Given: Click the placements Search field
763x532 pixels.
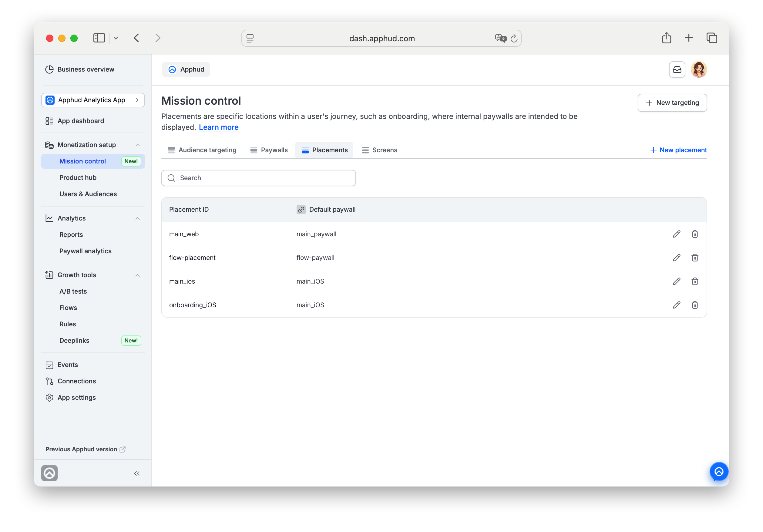Looking at the screenshot, I should (259, 178).
